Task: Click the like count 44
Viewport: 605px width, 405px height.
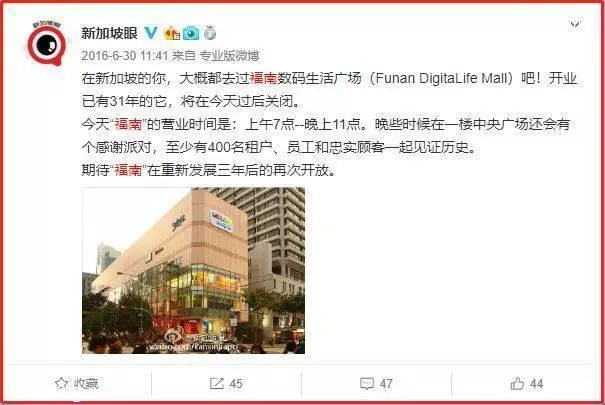Action: (x=536, y=384)
